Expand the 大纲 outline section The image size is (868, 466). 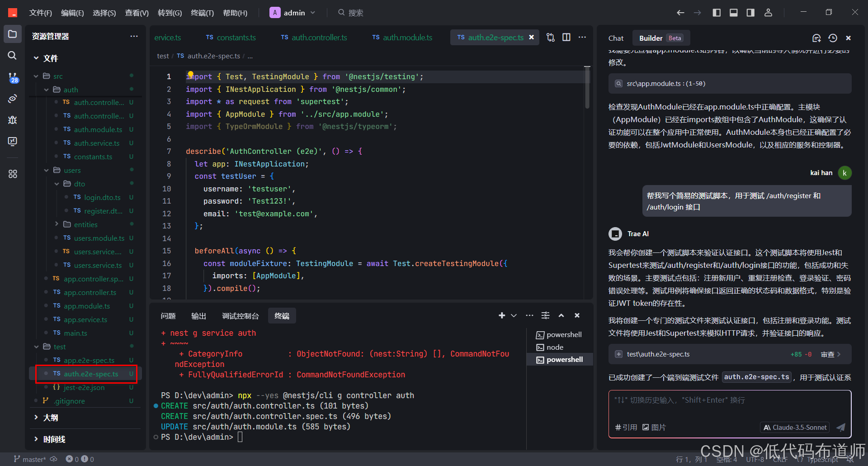(45, 417)
